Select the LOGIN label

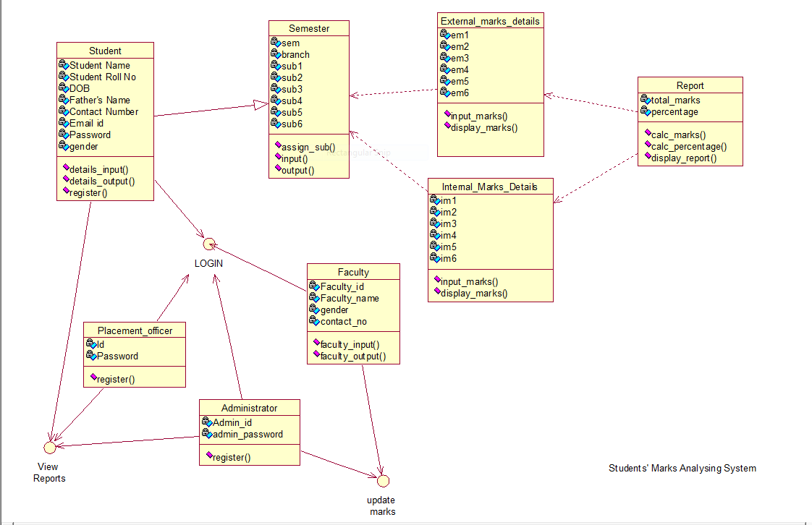coord(208,263)
